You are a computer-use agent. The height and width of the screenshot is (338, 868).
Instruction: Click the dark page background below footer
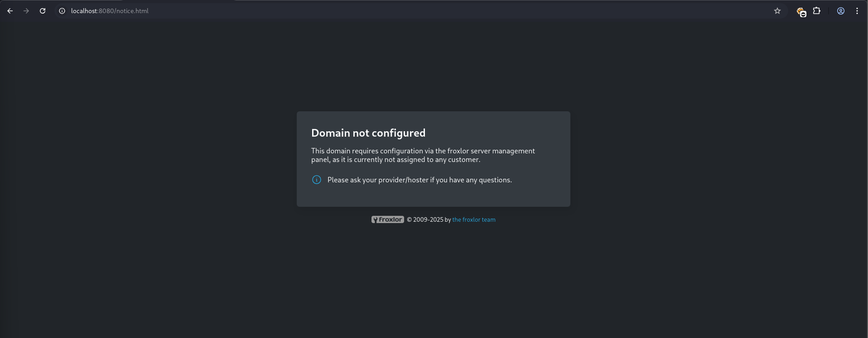click(433, 281)
